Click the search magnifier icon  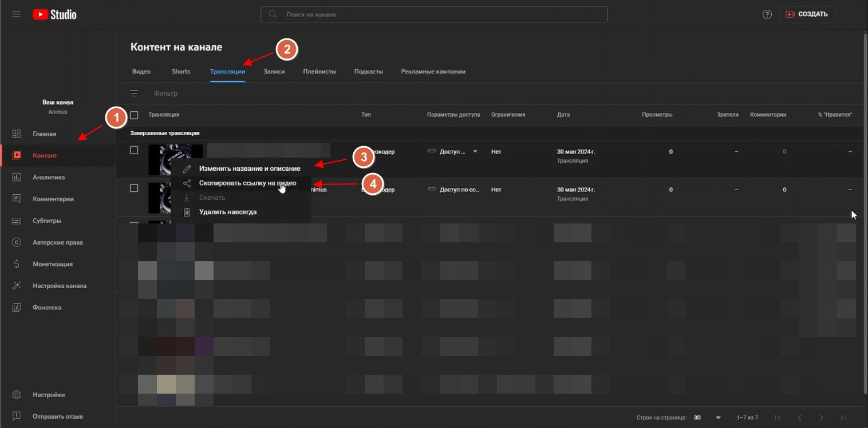click(x=273, y=14)
